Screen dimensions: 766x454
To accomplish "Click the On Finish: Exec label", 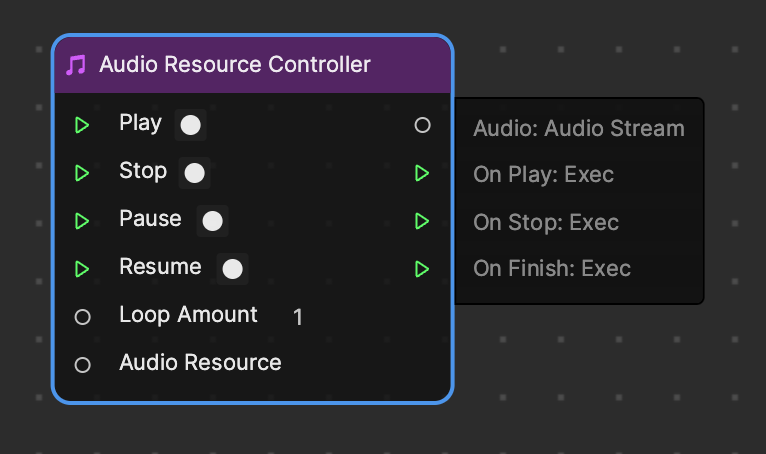I will (x=551, y=268).
